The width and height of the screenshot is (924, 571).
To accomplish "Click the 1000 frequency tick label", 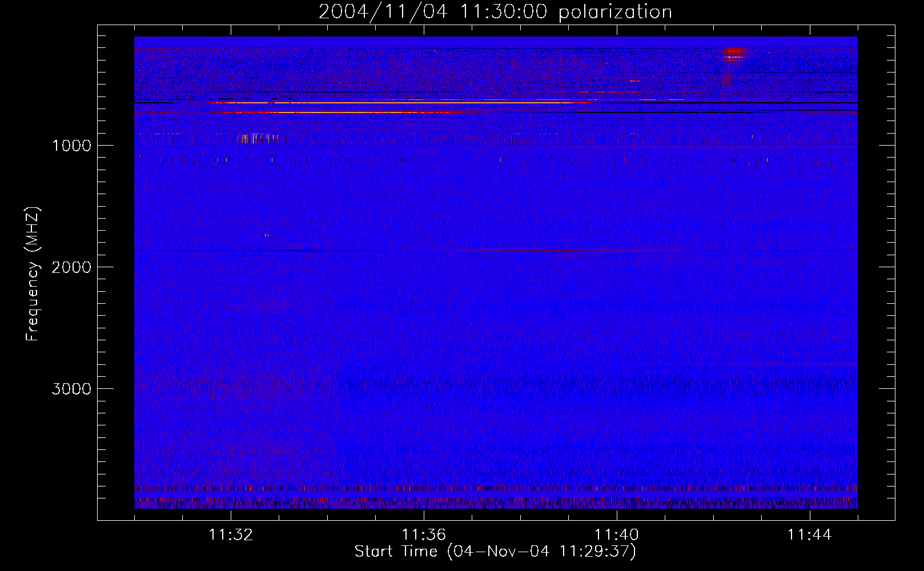I will pos(71,146).
